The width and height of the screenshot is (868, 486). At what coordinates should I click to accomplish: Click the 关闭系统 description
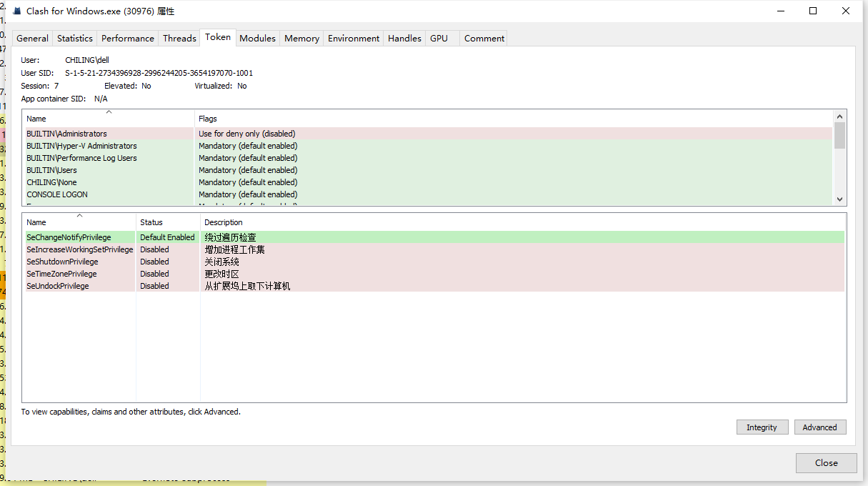point(222,262)
